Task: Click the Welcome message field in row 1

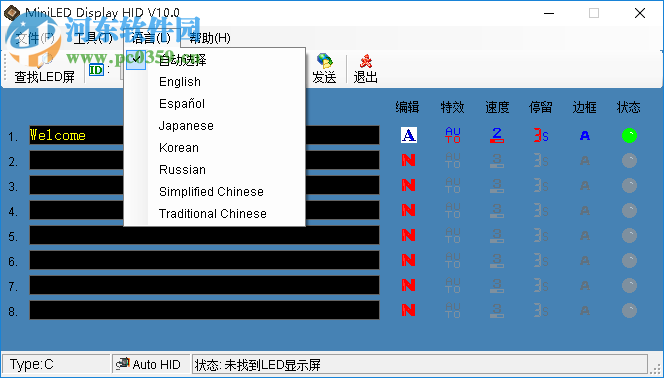Action: (x=204, y=135)
